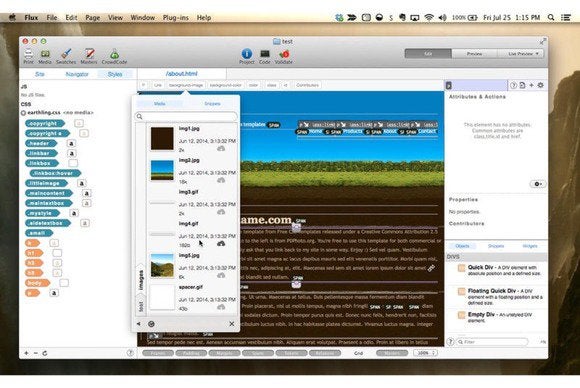Click the plus icon in inspector header
This screenshot has width=580, height=388.
[x=531, y=85]
